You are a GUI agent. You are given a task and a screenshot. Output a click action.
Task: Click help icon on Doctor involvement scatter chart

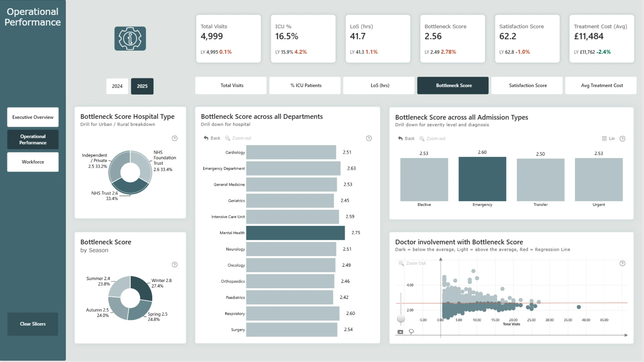coord(622,263)
